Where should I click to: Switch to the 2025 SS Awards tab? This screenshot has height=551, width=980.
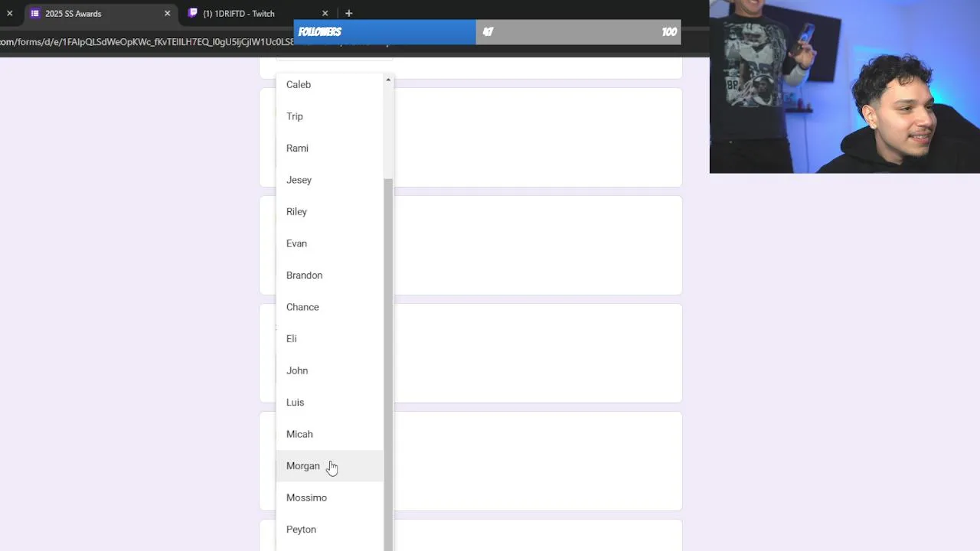tap(99, 13)
